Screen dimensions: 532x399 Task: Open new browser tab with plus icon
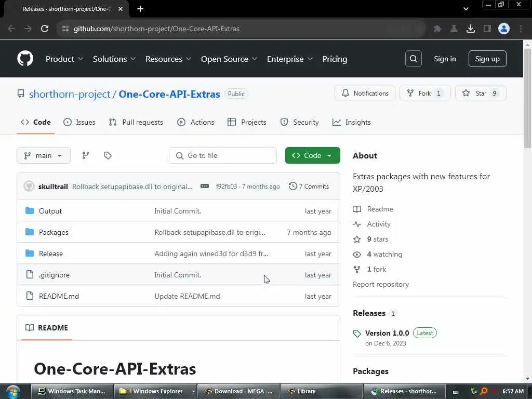click(x=140, y=9)
